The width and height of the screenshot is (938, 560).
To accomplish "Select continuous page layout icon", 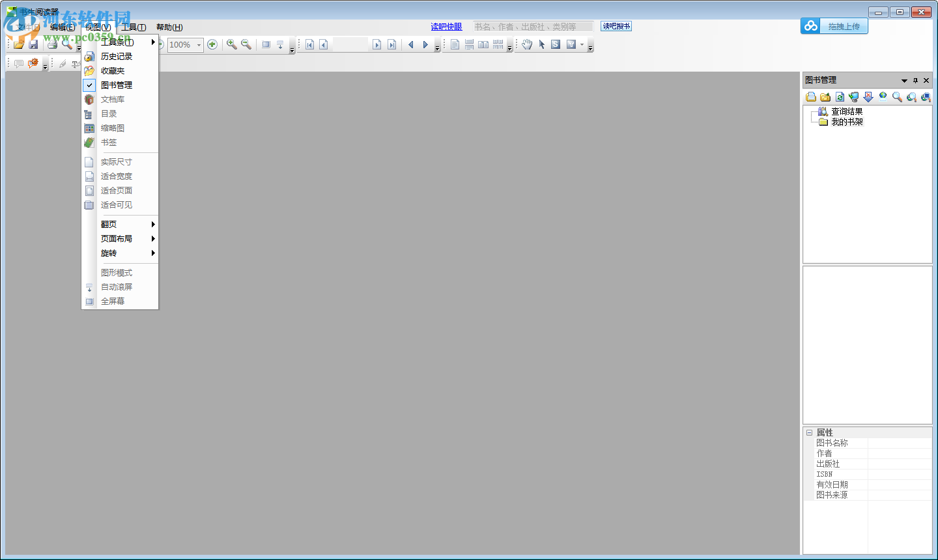I will tap(469, 44).
